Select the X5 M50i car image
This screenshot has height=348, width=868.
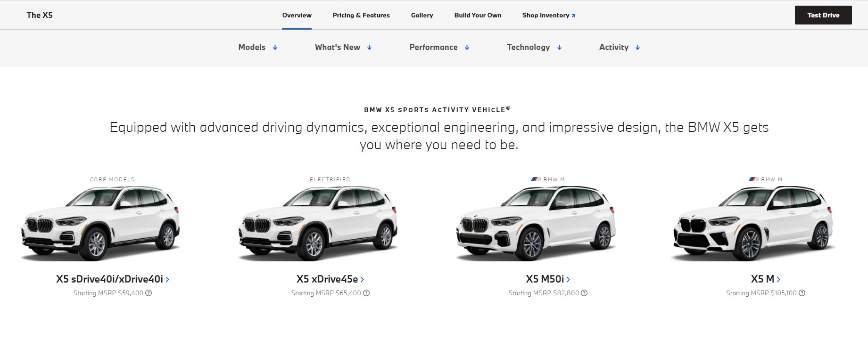coord(536,223)
